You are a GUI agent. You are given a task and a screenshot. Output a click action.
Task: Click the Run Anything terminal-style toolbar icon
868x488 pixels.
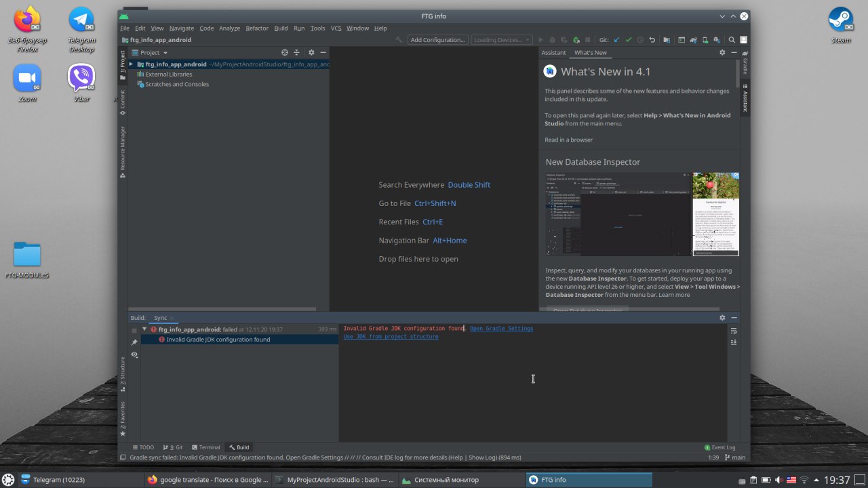tap(682, 40)
